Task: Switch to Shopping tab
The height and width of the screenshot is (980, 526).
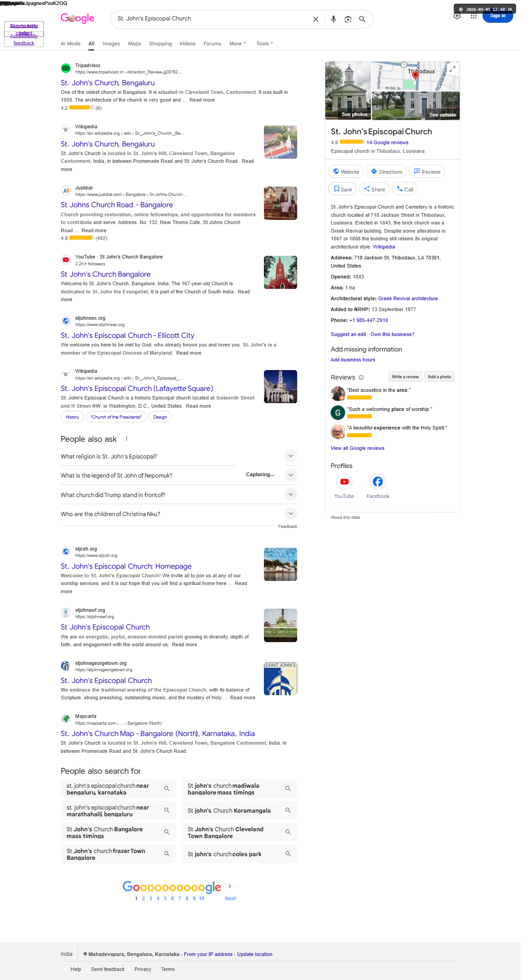Action: (161, 44)
